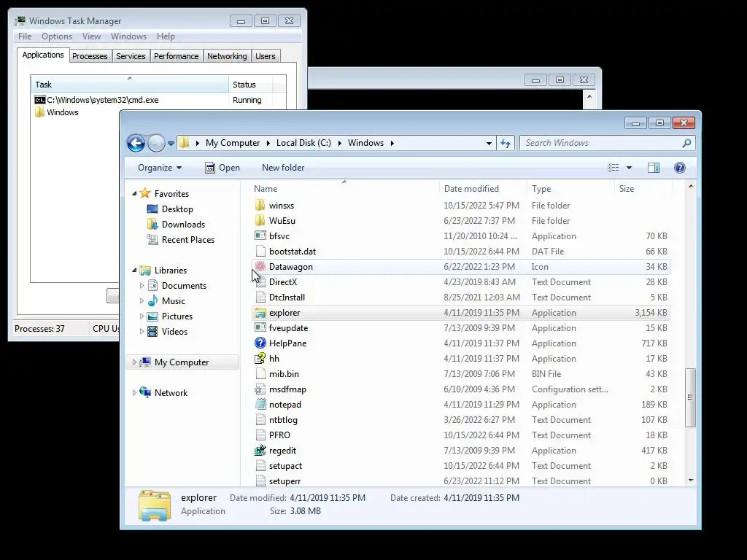This screenshot has height=560, width=747.
Task: Expand the Pictures library
Action: click(142, 316)
